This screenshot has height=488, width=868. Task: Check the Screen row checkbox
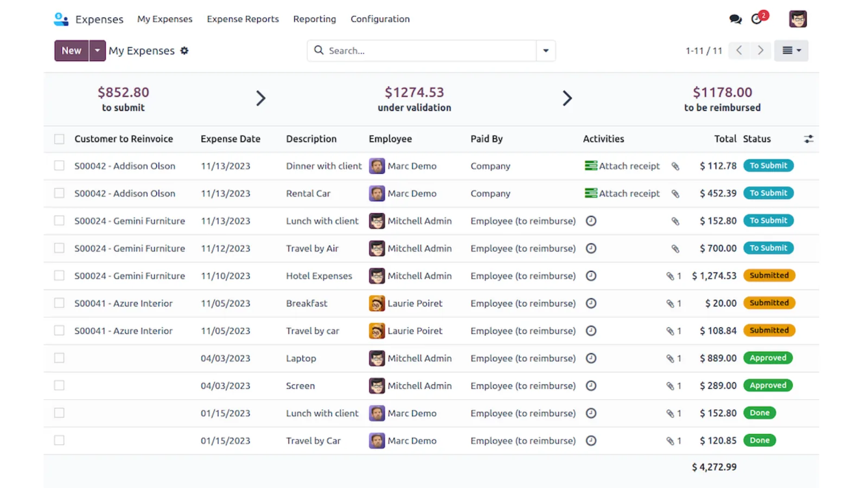click(59, 386)
